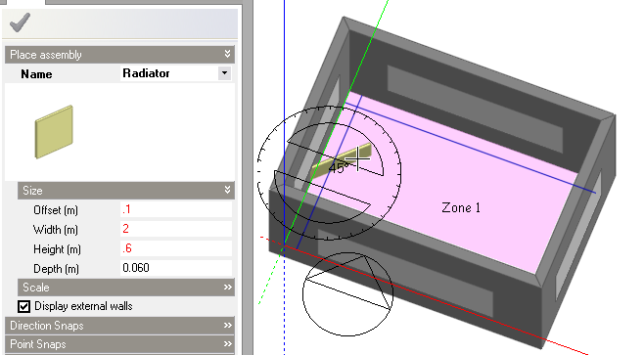Click the yellow radiator preview thumbnail
The image size is (644, 355).
click(54, 132)
